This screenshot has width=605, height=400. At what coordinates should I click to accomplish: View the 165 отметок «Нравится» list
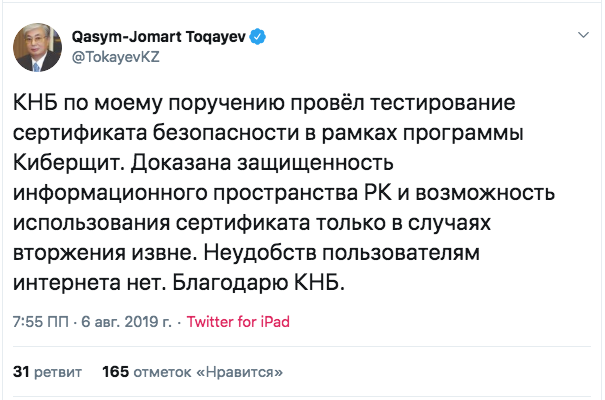point(189,372)
